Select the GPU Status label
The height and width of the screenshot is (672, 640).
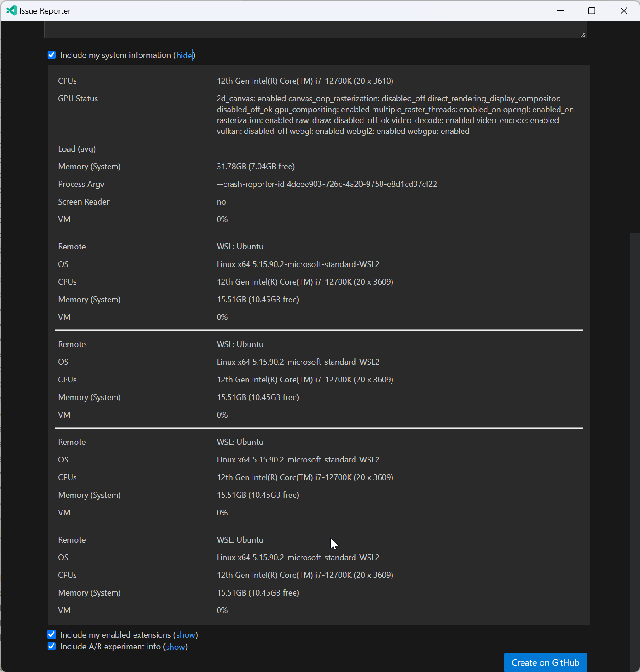[x=78, y=99]
